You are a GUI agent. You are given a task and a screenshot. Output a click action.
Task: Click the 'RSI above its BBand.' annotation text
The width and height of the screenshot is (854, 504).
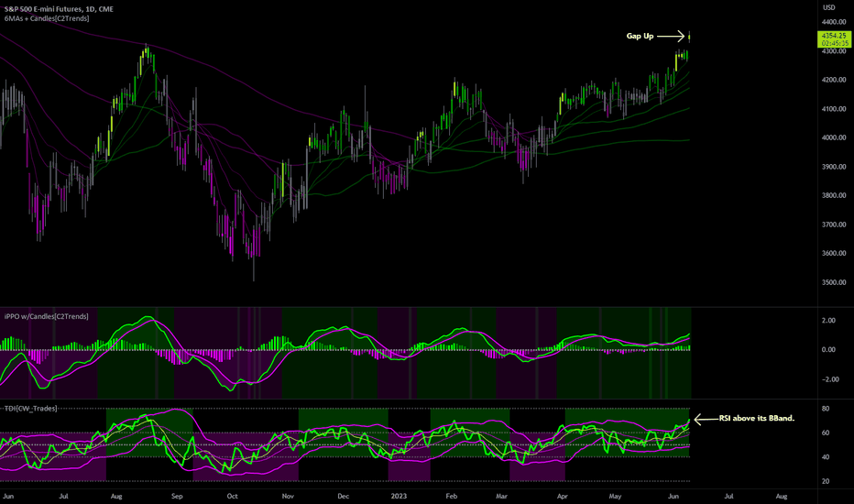click(x=757, y=419)
